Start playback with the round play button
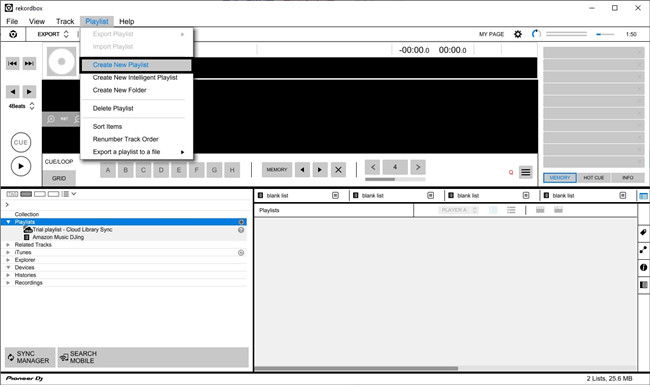This screenshot has height=385, width=650. (21, 167)
